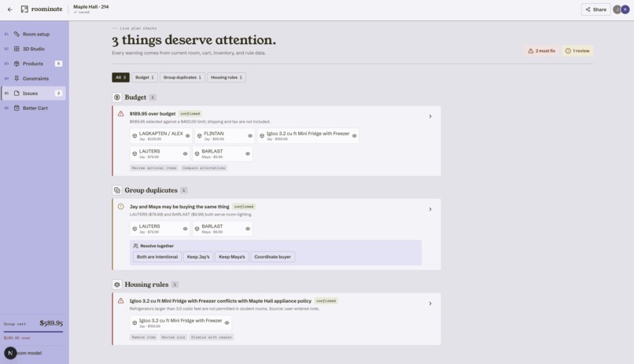The height and width of the screenshot is (364, 634).
Task: Click BARLAST product icon in Budget card
Action: pos(197,154)
